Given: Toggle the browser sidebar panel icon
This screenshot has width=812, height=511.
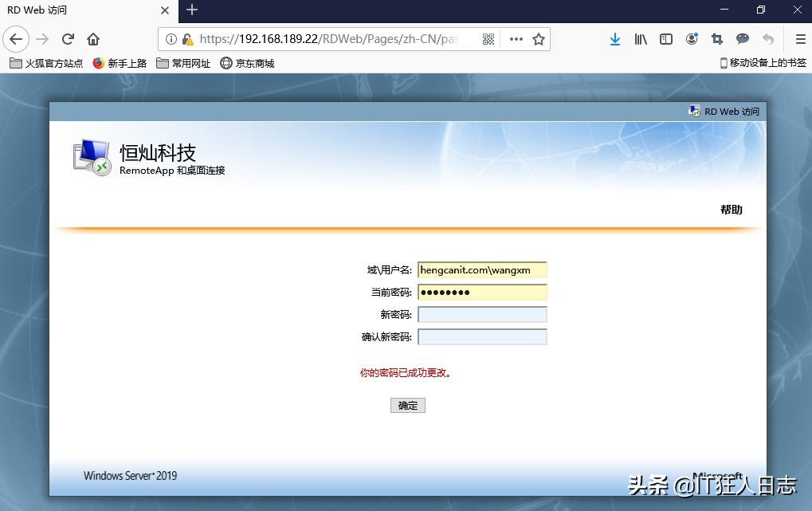Looking at the screenshot, I should point(666,38).
